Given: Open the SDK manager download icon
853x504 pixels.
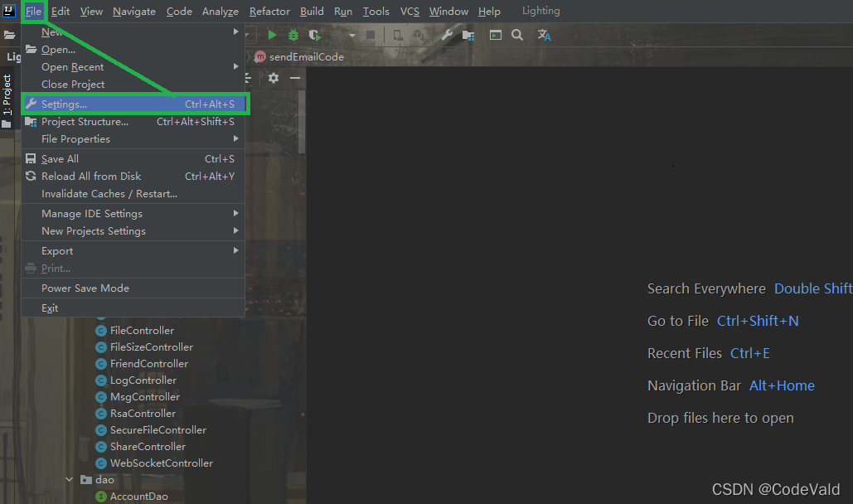Looking at the screenshot, I should pyautogui.click(x=419, y=36).
